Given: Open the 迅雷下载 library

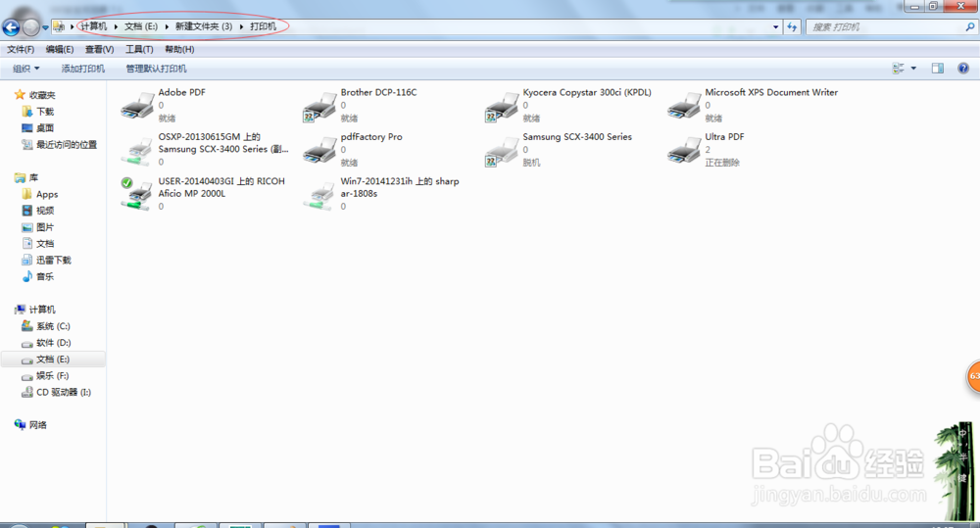Looking at the screenshot, I should pos(46,260).
